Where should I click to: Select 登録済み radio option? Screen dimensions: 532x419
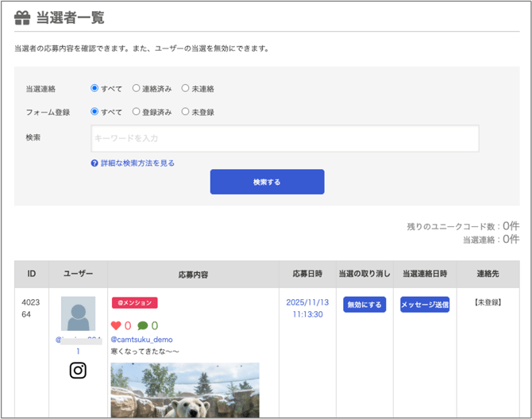pos(136,112)
